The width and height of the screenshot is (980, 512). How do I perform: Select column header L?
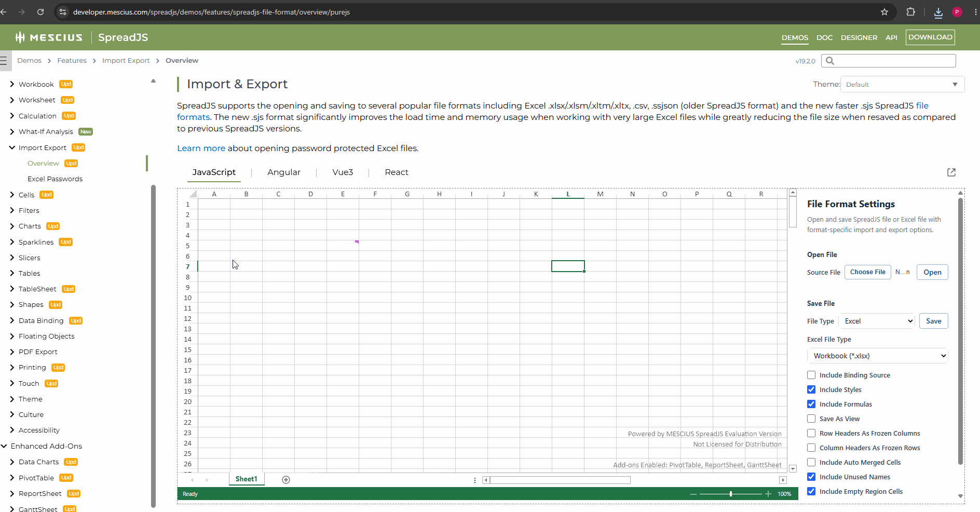pos(568,194)
